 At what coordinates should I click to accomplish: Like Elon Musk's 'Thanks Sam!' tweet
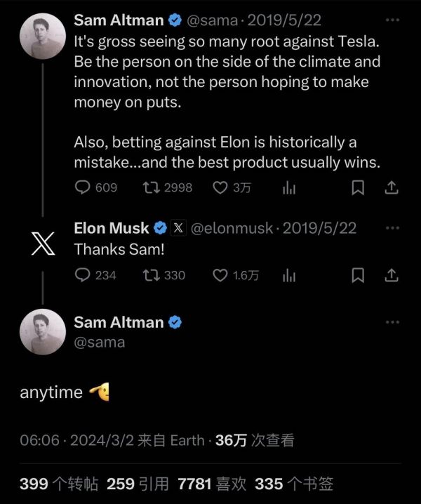pos(220,275)
